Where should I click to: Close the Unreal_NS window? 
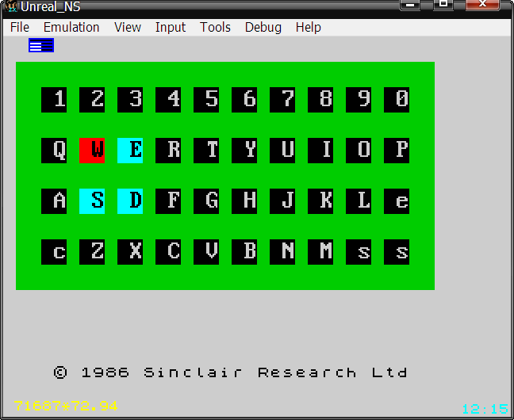click(x=482, y=4)
